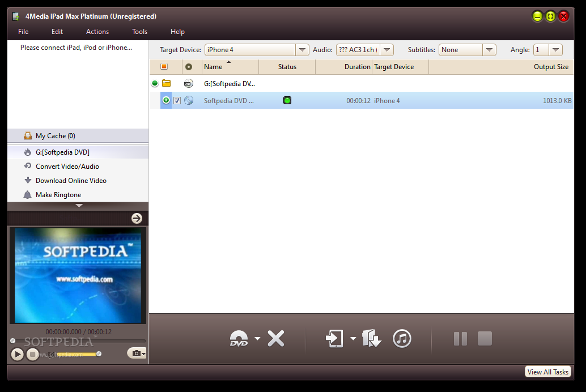This screenshot has width=586, height=392.
Task: Select Download Online Video in the sidebar
Action: coord(71,181)
